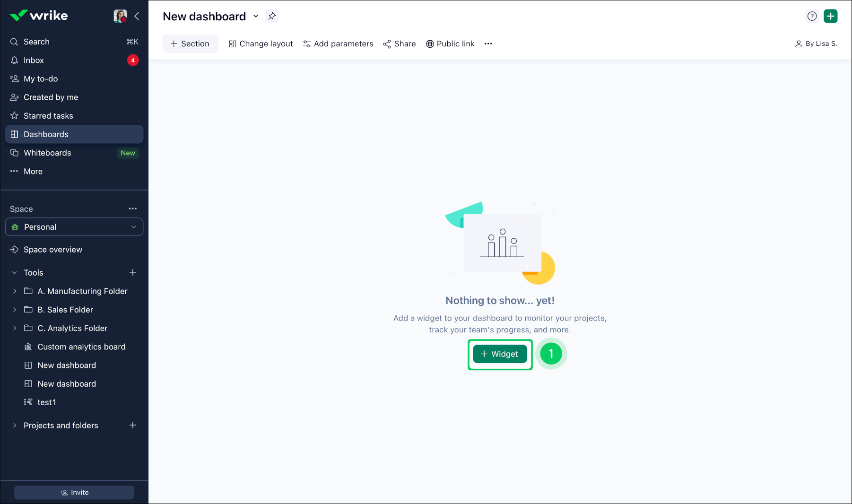This screenshot has width=852, height=504.
Task: Open the Space options ellipsis menu
Action: [x=133, y=209]
